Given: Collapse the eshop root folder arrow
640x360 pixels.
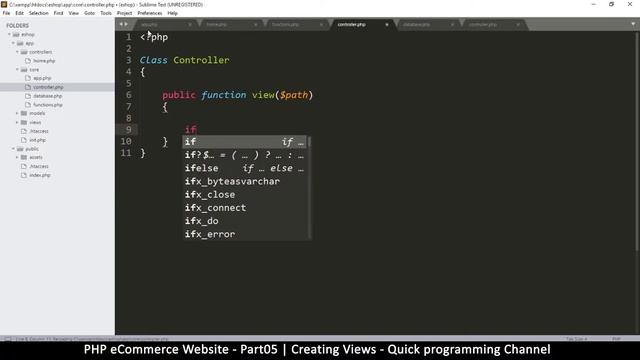Looking at the screenshot, I should click(9, 35).
